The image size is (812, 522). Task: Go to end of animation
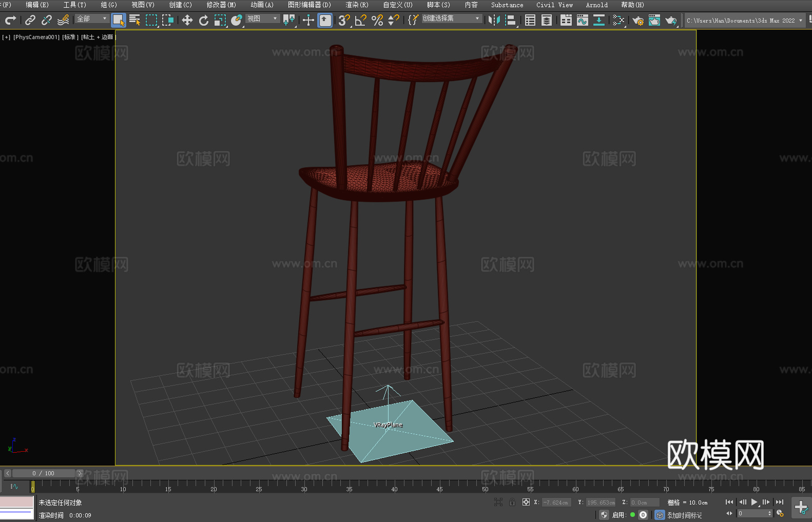coord(780,502)
